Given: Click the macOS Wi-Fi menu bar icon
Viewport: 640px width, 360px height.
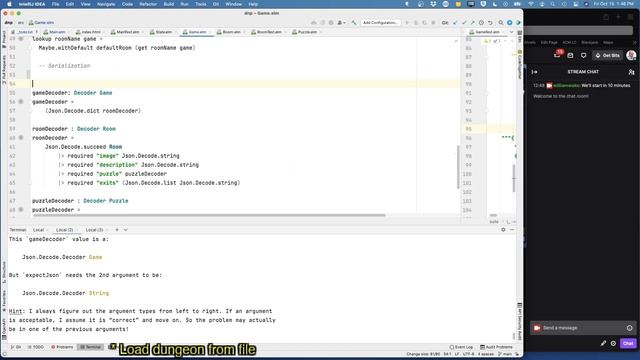Looking at the screenshot, I should point(531,4).
